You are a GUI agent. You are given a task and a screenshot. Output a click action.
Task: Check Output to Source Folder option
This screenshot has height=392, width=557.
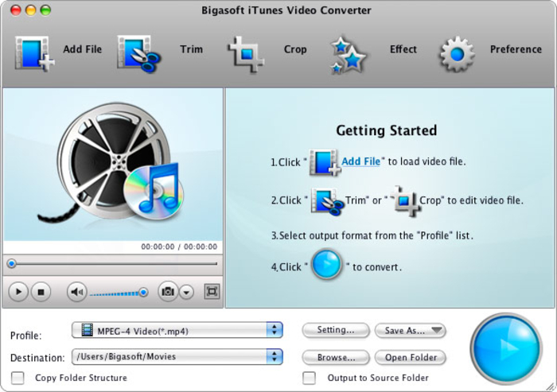pos(310,378)
